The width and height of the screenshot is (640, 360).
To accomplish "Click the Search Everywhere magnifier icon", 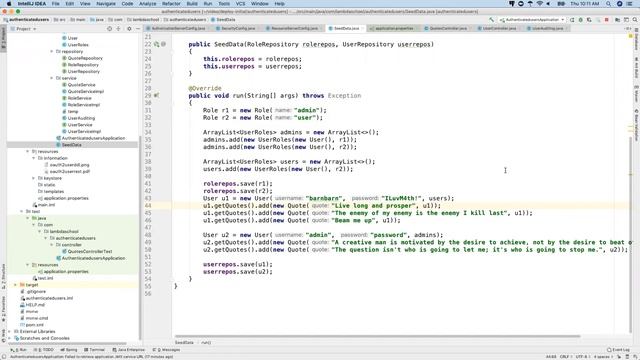I will click(635, 20).
